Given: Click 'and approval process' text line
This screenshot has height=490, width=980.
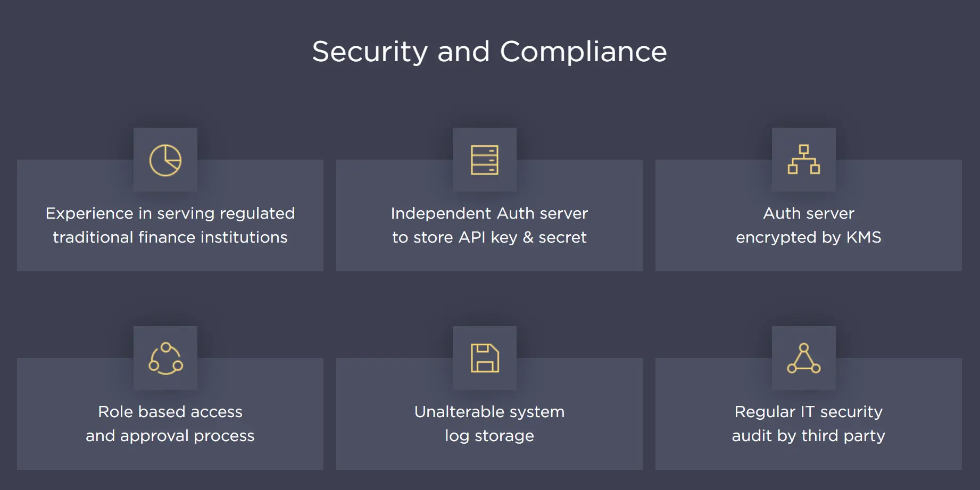Looking at the screenshot, I should pyautogui.click(x=170, y=436).
